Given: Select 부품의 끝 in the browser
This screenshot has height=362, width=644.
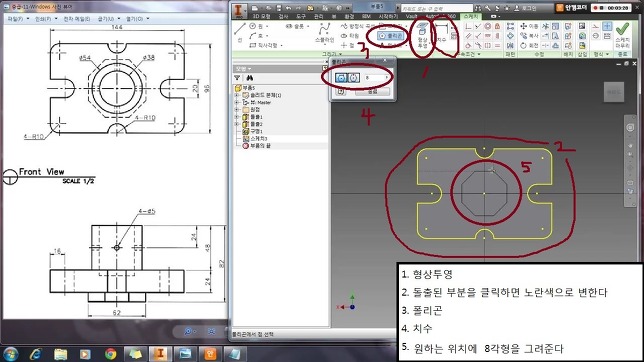Looking at the screenshot, I should (257, 146).
